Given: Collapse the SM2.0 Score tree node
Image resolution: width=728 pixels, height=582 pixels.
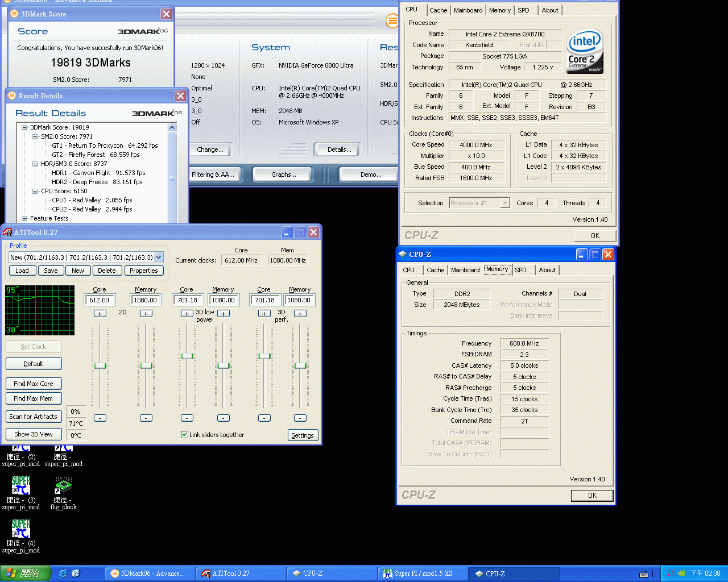Looking at the screenshot, I should point(35,136).
